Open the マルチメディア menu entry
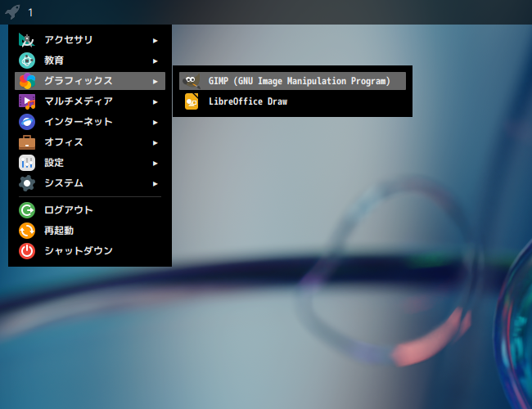The height and width of the screenshot is (409, 532). point(90,101)
